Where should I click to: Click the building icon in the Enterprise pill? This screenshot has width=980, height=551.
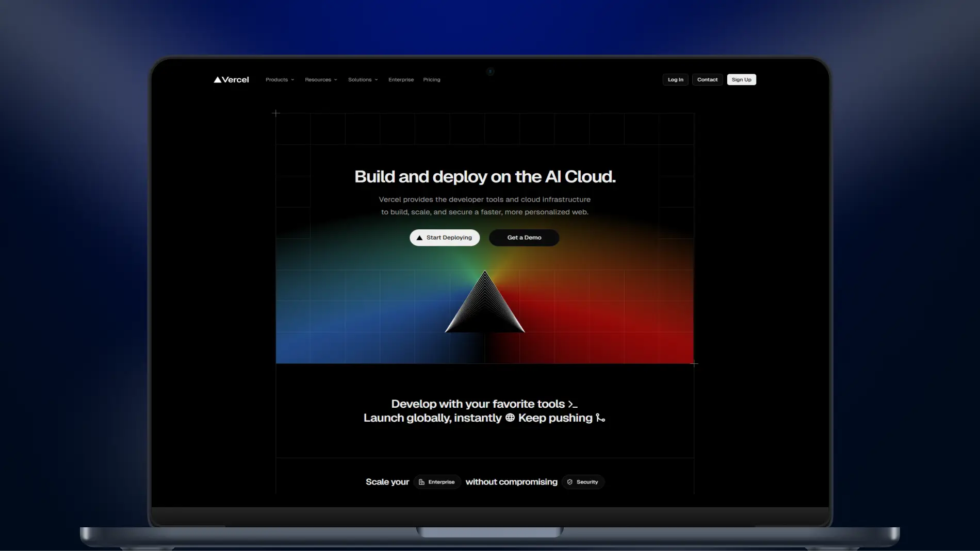pyautogui.click(x=421, y=482)
